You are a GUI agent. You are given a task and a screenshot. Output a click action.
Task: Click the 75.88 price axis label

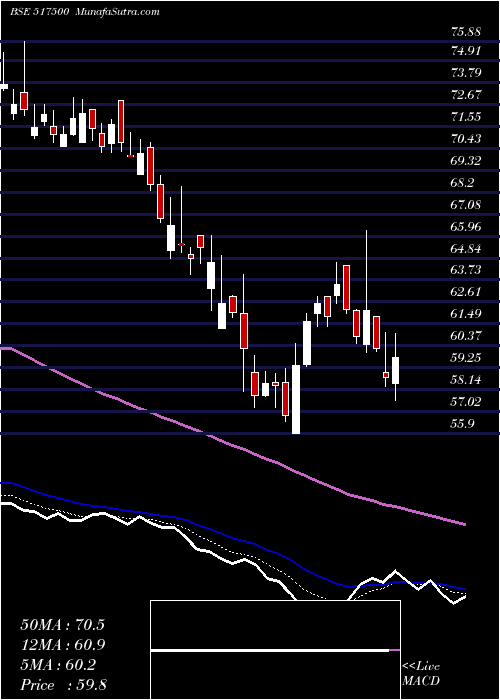click(x=466, y=32)
